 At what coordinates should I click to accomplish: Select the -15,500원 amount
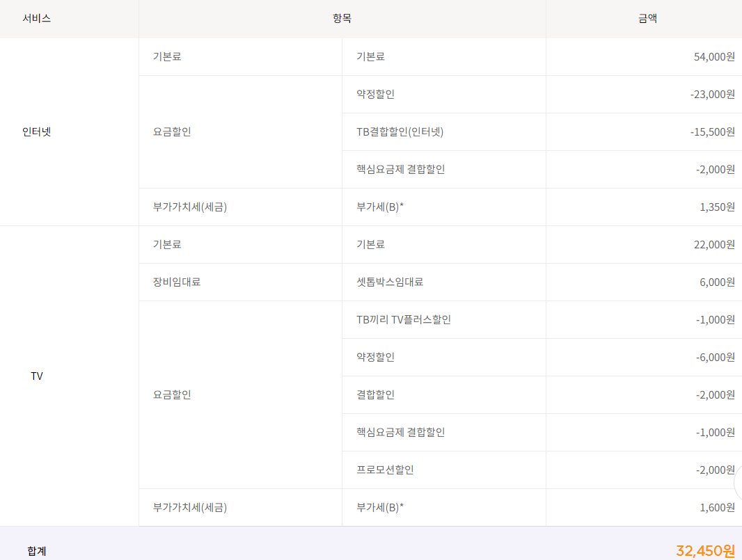pyautogui.click(x=712, y=131)
